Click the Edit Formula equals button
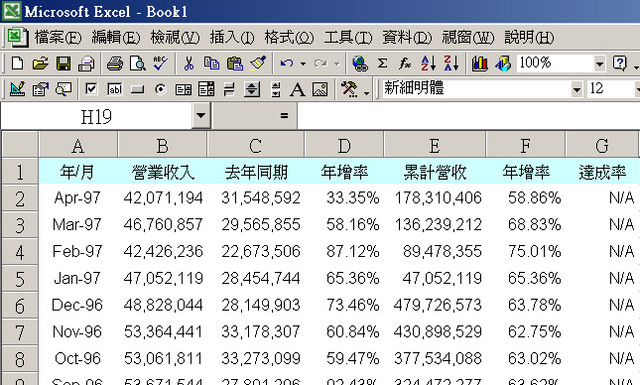The image size is (640, 385). point(284,116)
